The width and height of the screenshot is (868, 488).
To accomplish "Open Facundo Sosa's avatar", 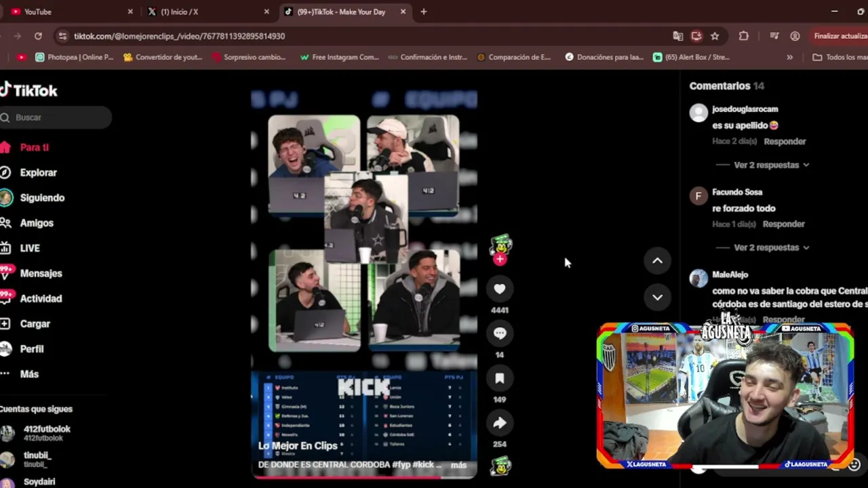I will point(698,197).
